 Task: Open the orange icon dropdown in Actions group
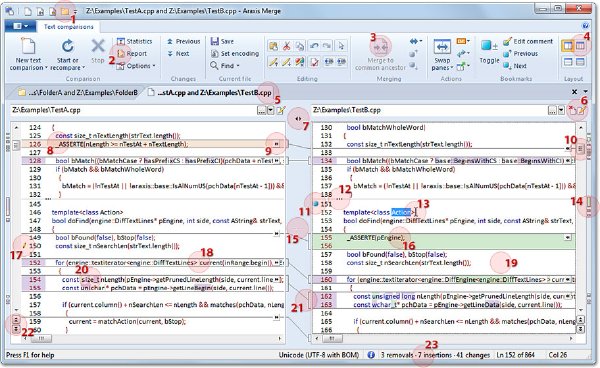click(x=463, y=41)
